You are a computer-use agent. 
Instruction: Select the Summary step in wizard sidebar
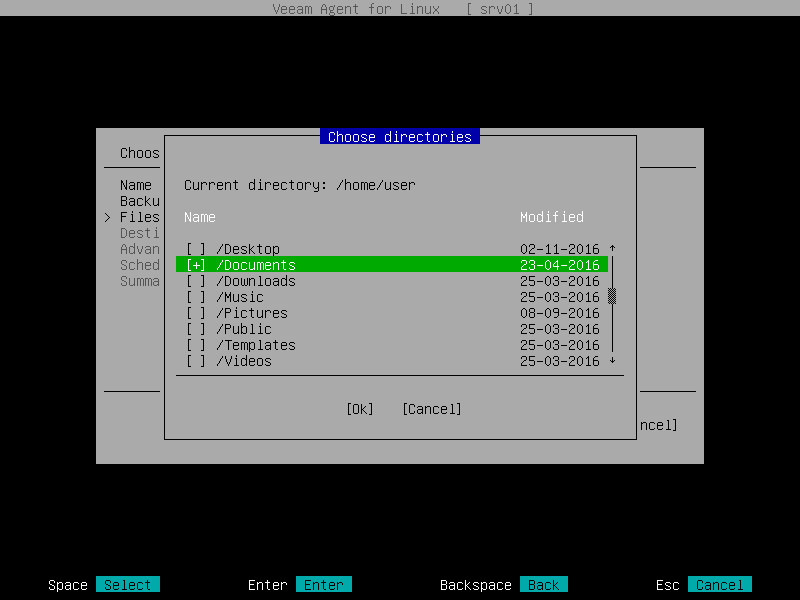coord(140,281)
